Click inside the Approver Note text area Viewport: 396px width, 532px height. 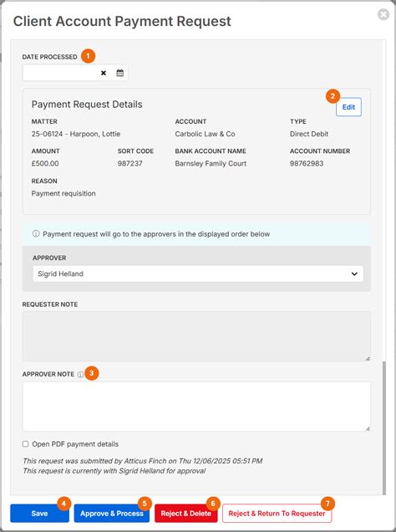pyautogui.click(x=196, y=407)
